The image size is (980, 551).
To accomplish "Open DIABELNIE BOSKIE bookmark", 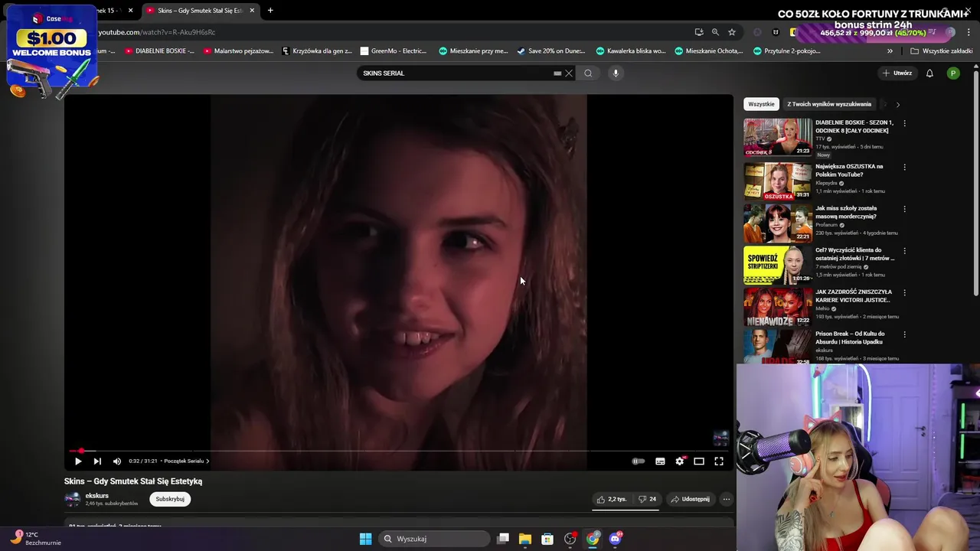I will pyautogui.click(x=159, y=51).
